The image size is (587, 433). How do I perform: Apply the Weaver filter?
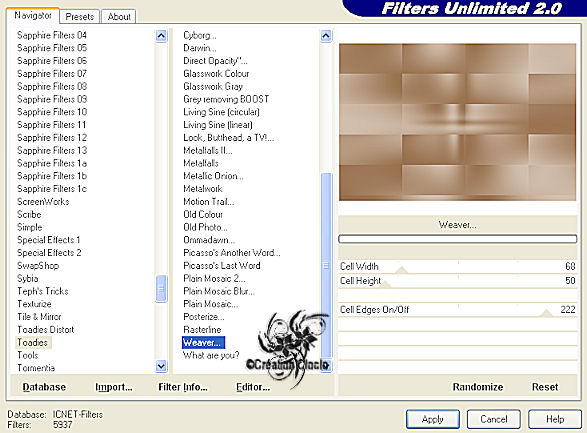point(433,419)
